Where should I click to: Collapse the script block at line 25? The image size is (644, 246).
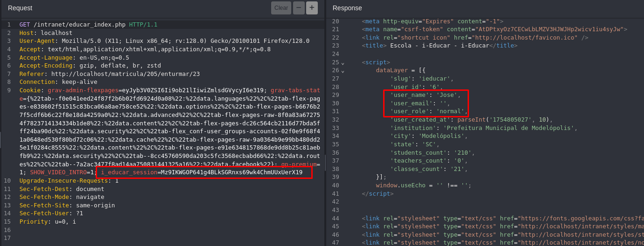pyautogui.click(x=343, y=62)
